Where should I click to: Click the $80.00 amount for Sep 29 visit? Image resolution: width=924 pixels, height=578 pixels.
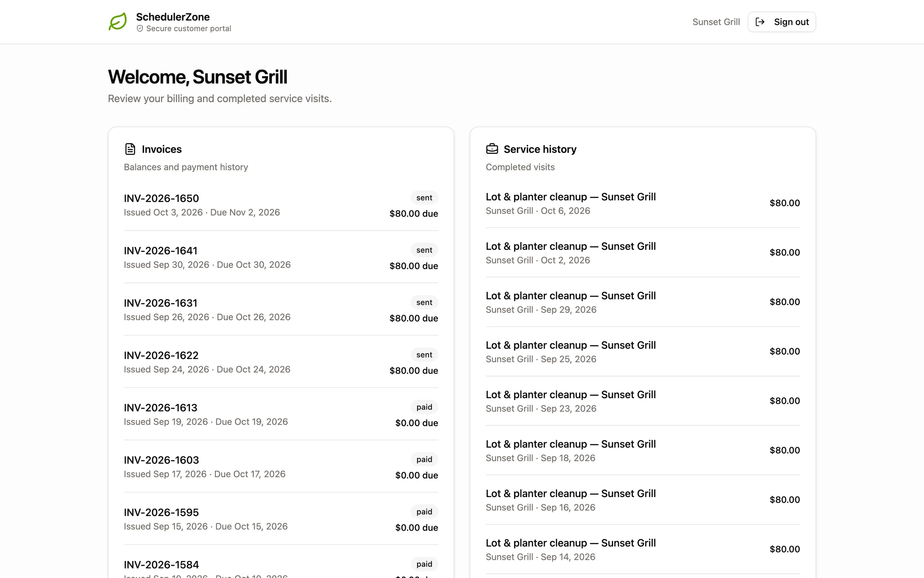tap(785, 302)
